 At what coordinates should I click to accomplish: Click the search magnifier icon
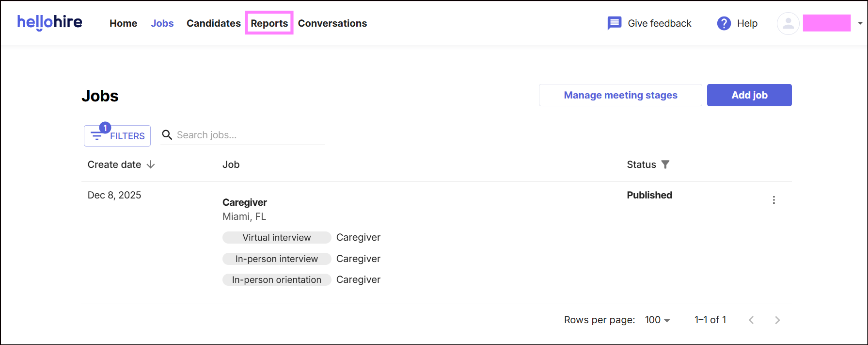tap(167, 135)
